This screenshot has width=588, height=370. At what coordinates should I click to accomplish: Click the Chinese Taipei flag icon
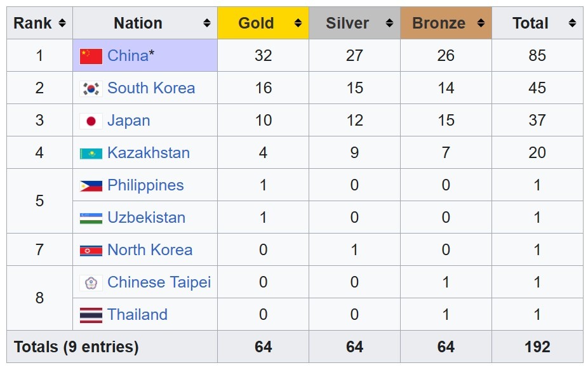(x=91, y=282)
